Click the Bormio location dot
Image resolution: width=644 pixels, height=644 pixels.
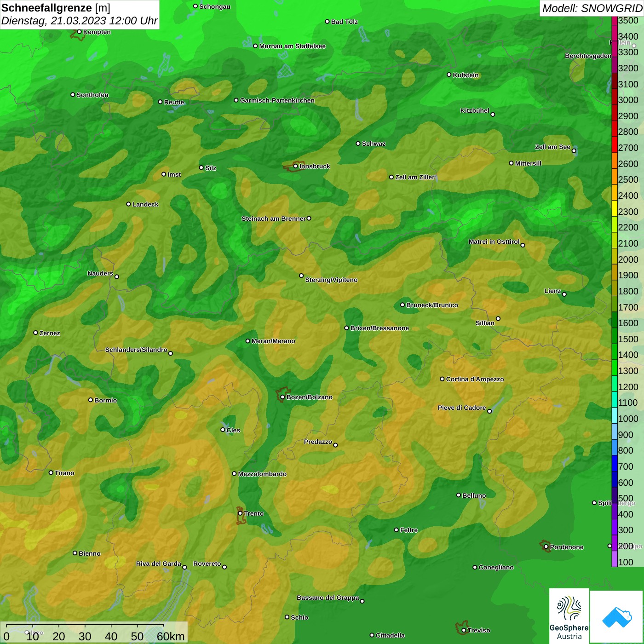[91, 400]
